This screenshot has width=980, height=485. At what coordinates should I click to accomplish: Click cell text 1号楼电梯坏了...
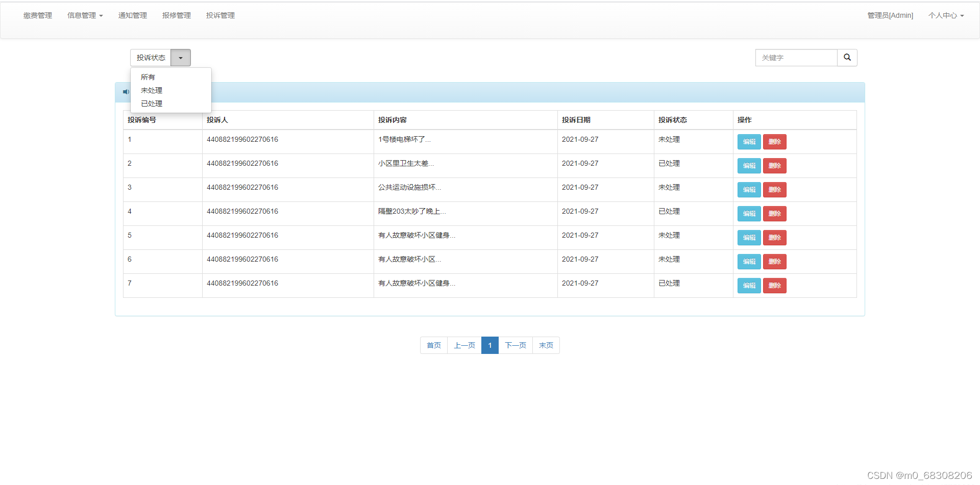(x=404, y=139)
